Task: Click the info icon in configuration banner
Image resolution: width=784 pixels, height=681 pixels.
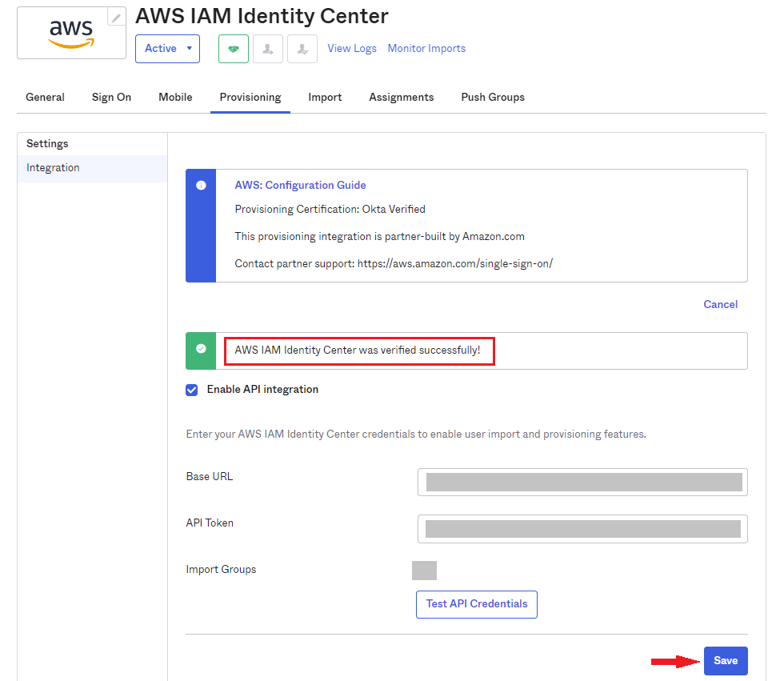Action: tap(201, 185)
